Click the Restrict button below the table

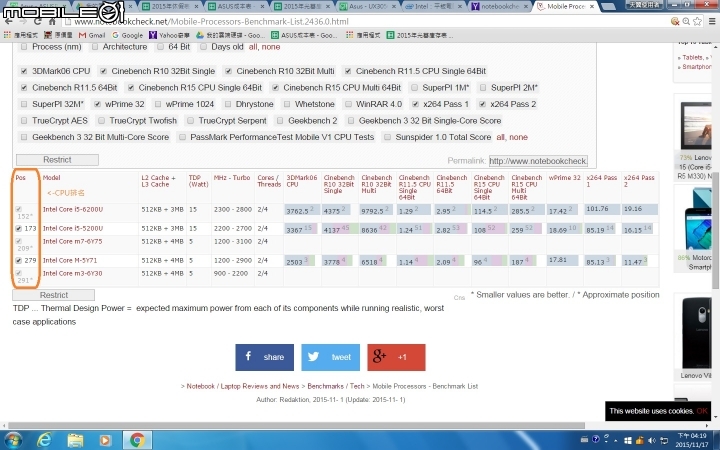(x=54, y=295)
